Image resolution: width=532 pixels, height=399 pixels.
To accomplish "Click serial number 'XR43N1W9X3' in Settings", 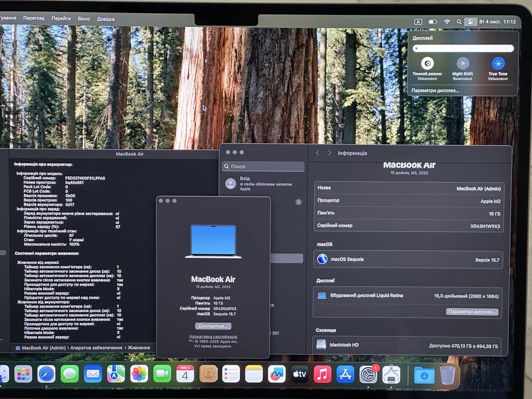I will click(x=485, y=226).
